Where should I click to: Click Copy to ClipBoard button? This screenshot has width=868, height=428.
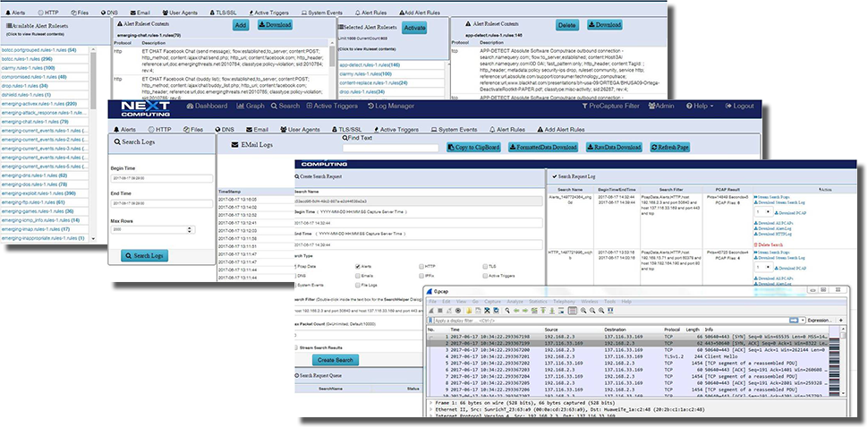(473, 147)
